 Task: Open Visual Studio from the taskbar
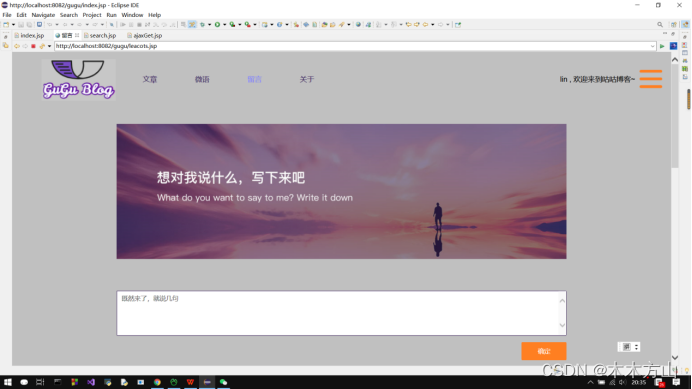tap(91, 382)
